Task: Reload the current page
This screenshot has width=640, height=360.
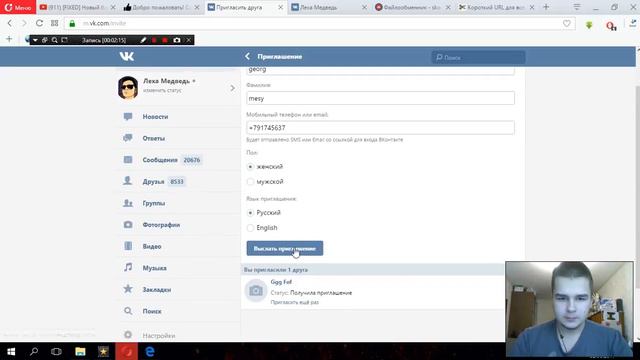Action: tap(39, 23)
